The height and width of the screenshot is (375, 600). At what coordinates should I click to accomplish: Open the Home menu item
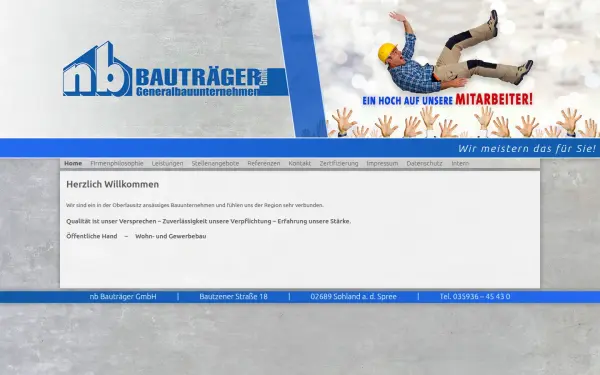pos(73,163)
